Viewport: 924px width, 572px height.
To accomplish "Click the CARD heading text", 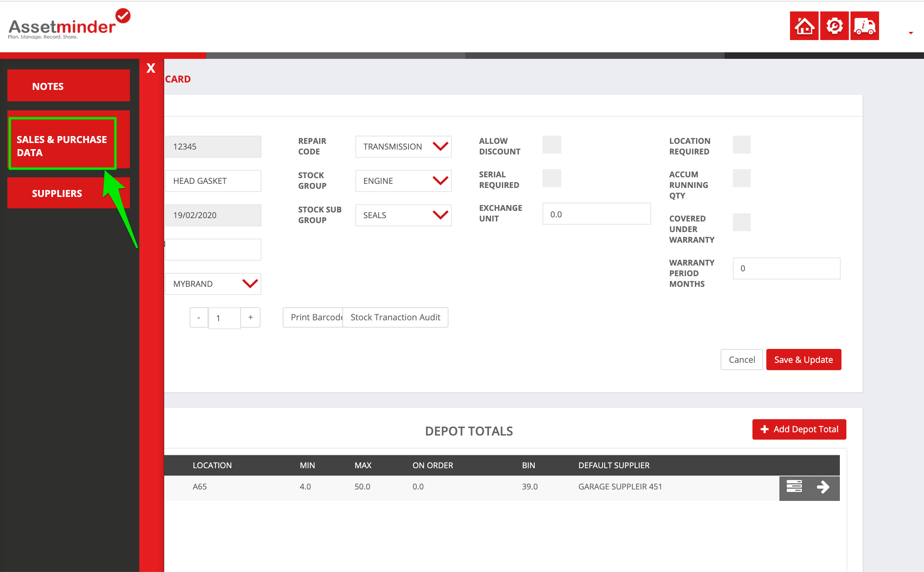I will coord(178,79).
